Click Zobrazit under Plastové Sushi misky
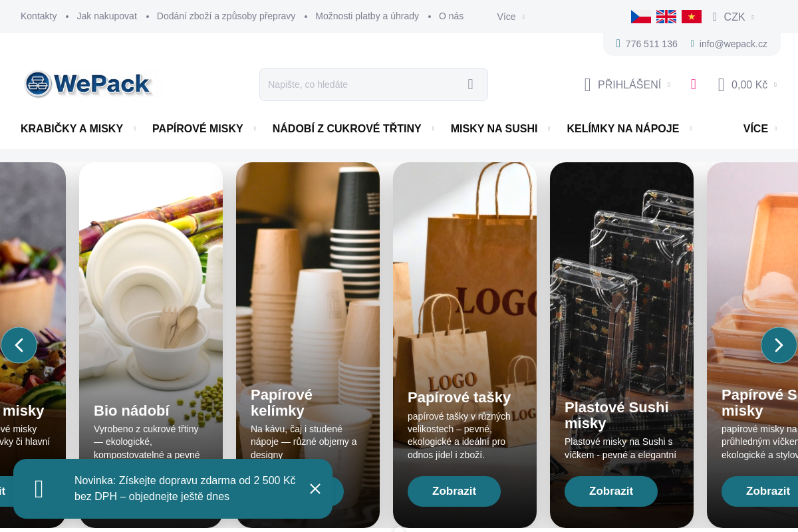Viewport: 798px width, 532px height. (x=611, y=491)
